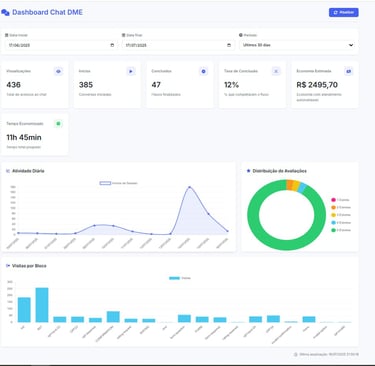The width and height of the screenshot is (375, 366).
Task: Click the green icon on Tempo Economizado card
Action: (x=58, y=124)
